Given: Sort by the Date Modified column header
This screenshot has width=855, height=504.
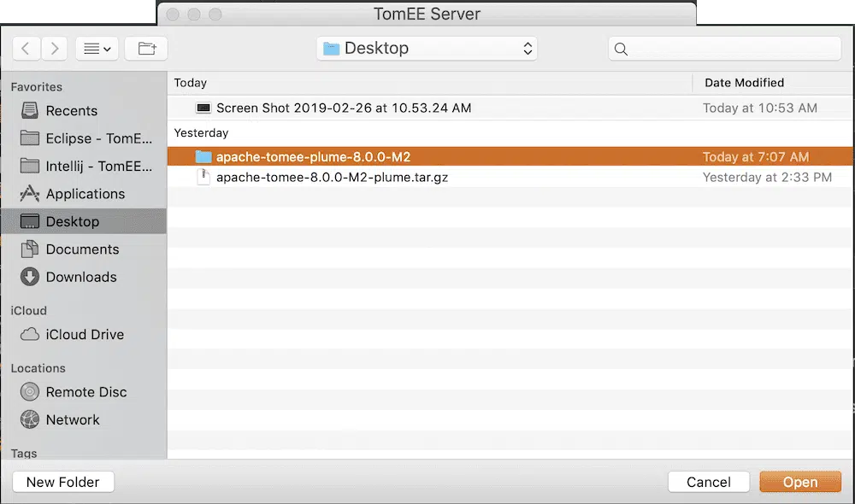Looking at the screenshot, I should pyautogui.click(x=744, y=83).
